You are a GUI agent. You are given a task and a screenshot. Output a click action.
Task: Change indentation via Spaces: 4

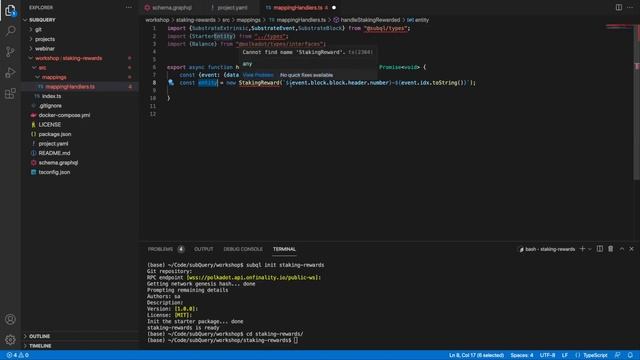coord(522,355)
